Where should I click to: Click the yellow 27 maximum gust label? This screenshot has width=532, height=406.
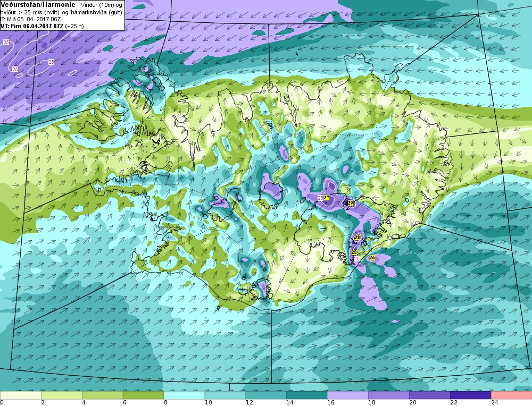tap(327, 198)
